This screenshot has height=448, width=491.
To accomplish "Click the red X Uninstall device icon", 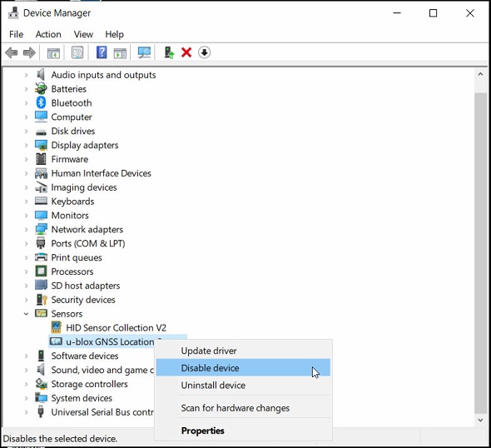I will [186, 52].
